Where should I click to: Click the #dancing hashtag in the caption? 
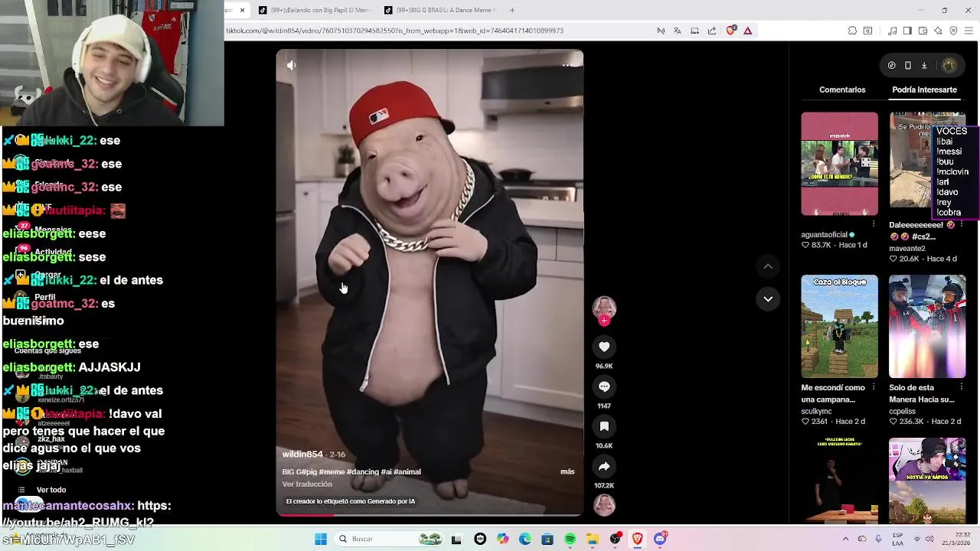tap(363, 472)
